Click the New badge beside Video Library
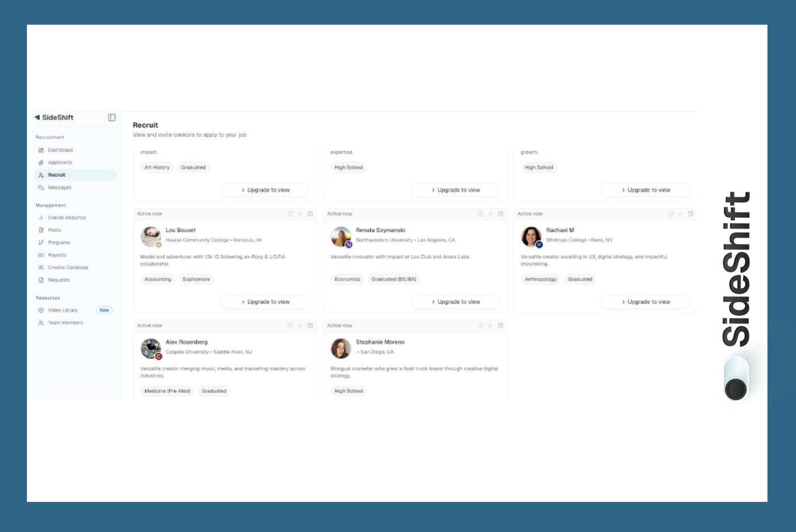The width and height of the screenshot is (796, 532). tap(104, 310)
